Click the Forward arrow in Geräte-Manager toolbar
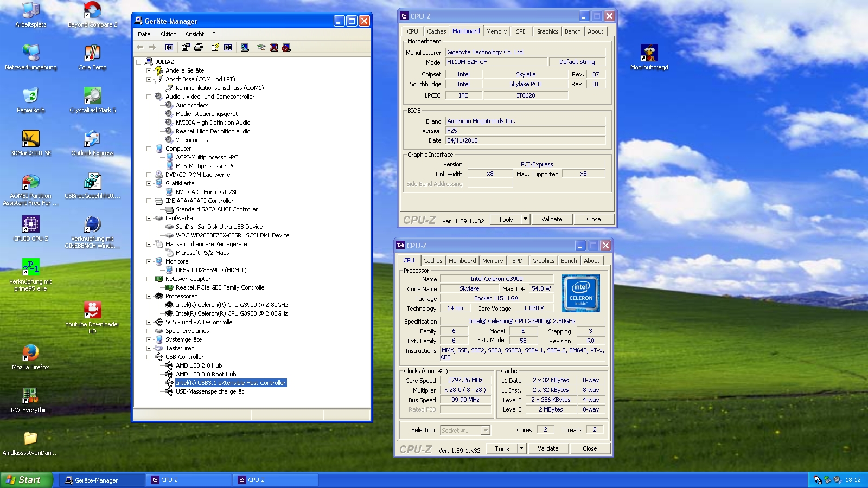 point(152,48)
